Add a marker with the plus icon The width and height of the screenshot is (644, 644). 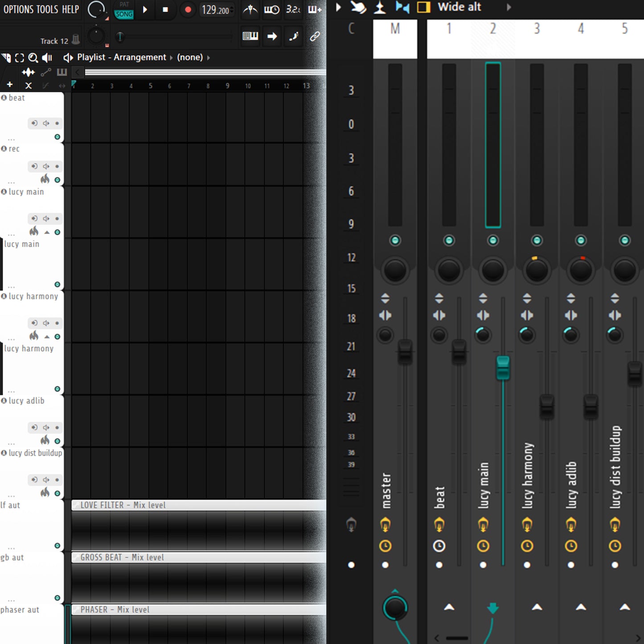tap(10, 85)
